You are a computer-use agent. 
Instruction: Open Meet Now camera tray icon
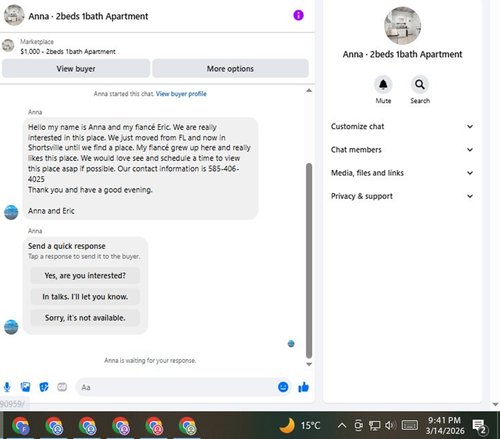[x=358, y=425]
